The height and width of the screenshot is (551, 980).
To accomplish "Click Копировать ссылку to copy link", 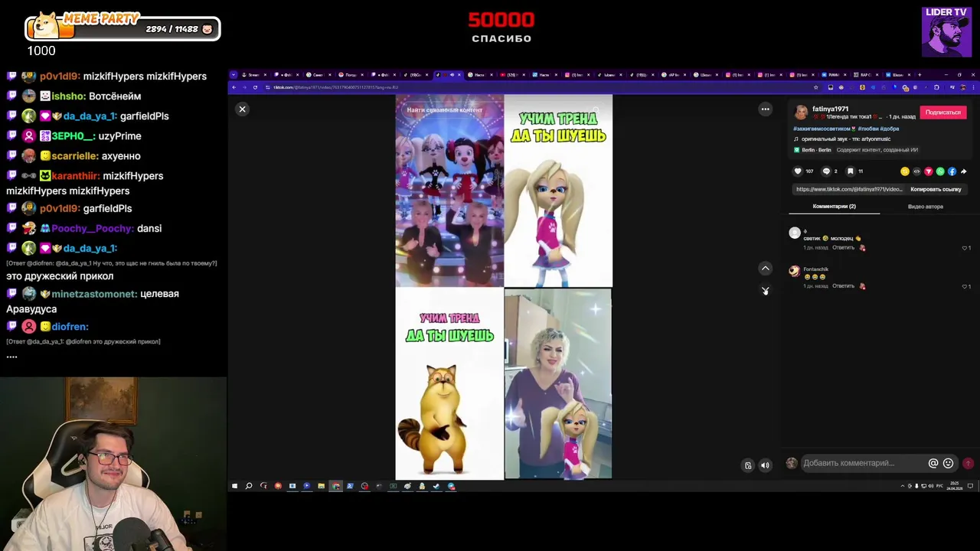I will pyautogui.click(x=936, y=189).
